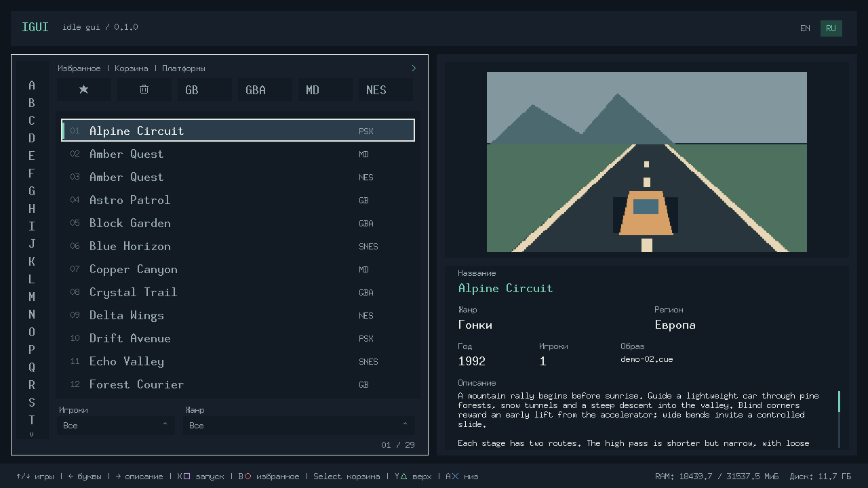Screen dimensions: 868x488
Task: Select Block Garden in the list
Action: (238, 223)
